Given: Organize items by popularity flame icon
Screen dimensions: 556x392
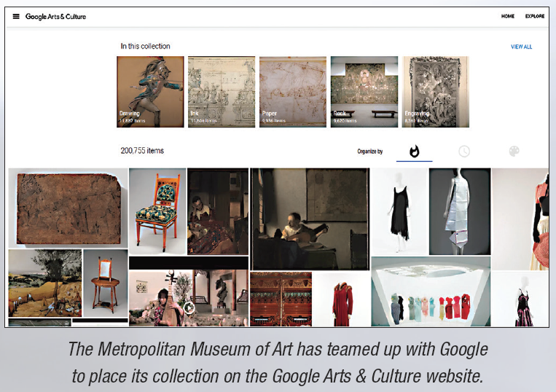Looking at the screenshot, I should 414,152.
